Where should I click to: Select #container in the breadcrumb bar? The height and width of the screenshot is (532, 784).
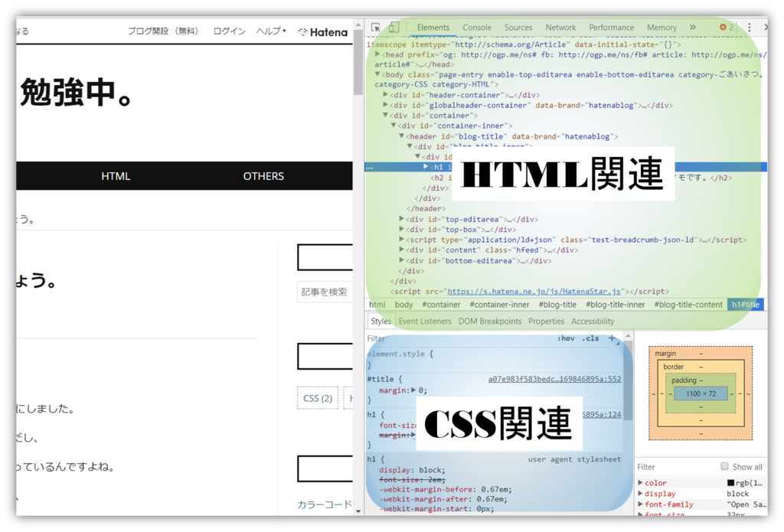coord(441,305)
